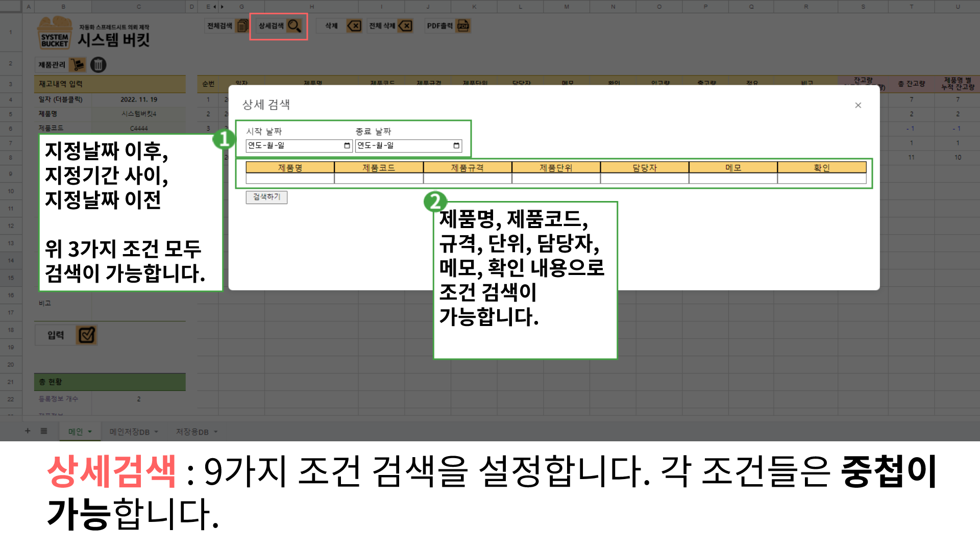Click the 입력 checkmark icon
Screen dimensions: 980x551
pyautogui.click(x=86, y=335)
